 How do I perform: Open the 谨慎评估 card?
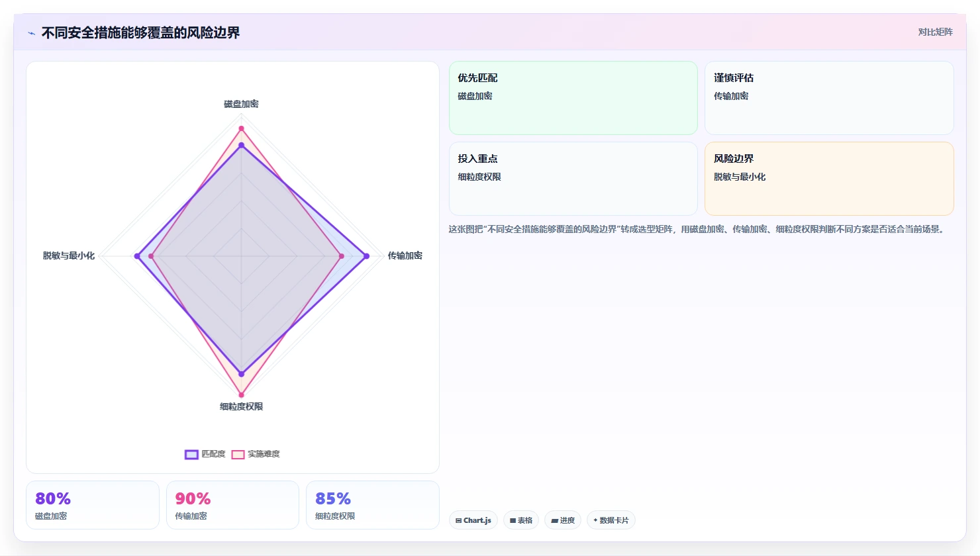tap(829, 98)
